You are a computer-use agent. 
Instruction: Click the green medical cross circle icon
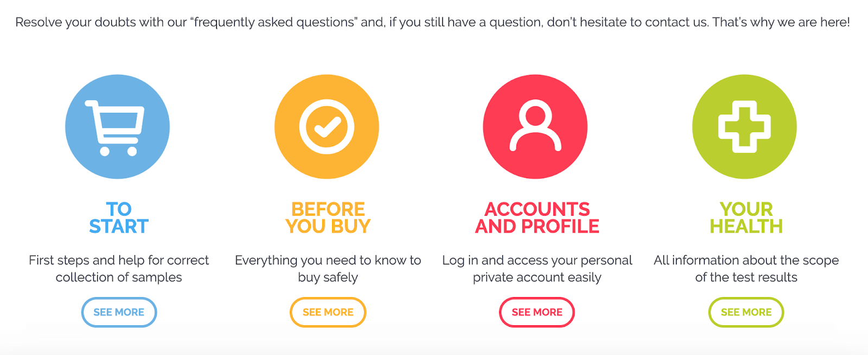744,127
